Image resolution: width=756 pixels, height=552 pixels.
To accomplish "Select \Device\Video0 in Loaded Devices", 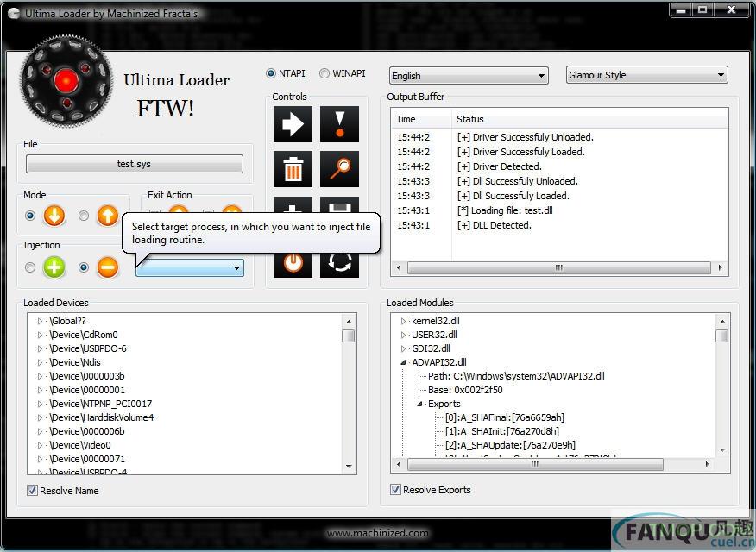I will (80, 445).
